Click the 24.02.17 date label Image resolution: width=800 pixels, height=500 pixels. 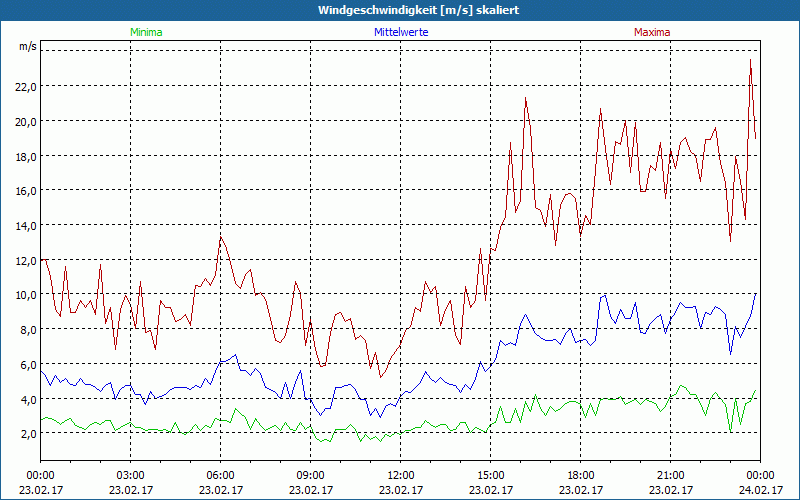pos(761,490)
